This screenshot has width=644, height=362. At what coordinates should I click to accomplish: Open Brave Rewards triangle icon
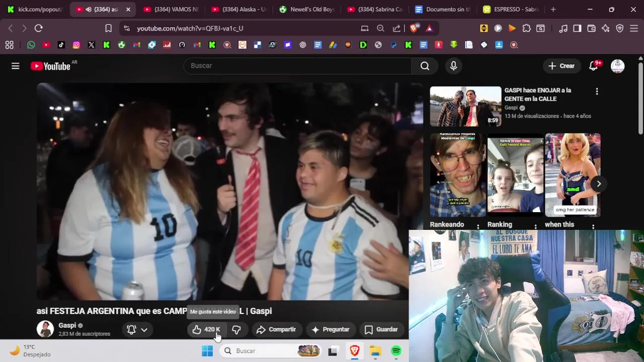[429, 29]
